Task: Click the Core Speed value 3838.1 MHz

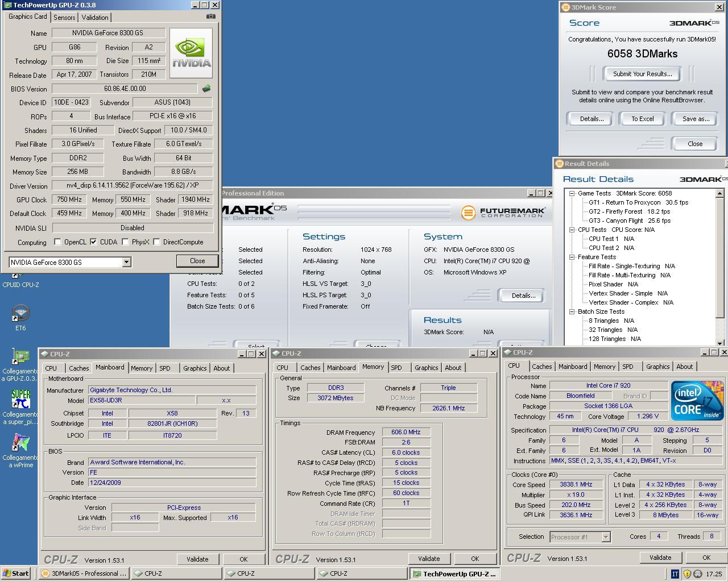Action: [576, 485]
